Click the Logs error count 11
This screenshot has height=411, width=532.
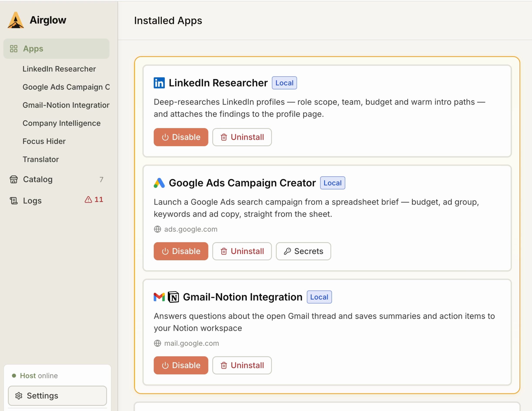tap(99, 200)
